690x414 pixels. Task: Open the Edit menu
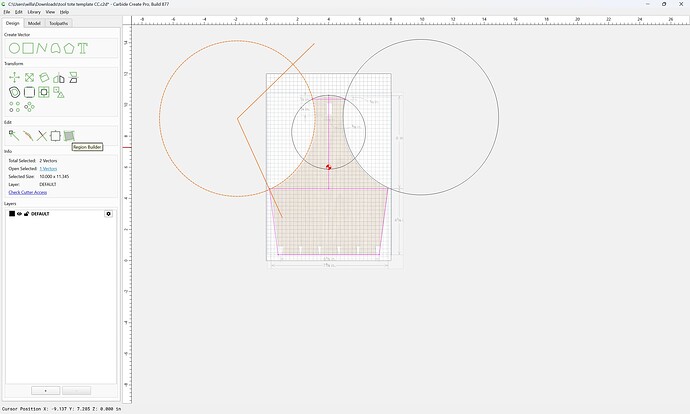18,12
